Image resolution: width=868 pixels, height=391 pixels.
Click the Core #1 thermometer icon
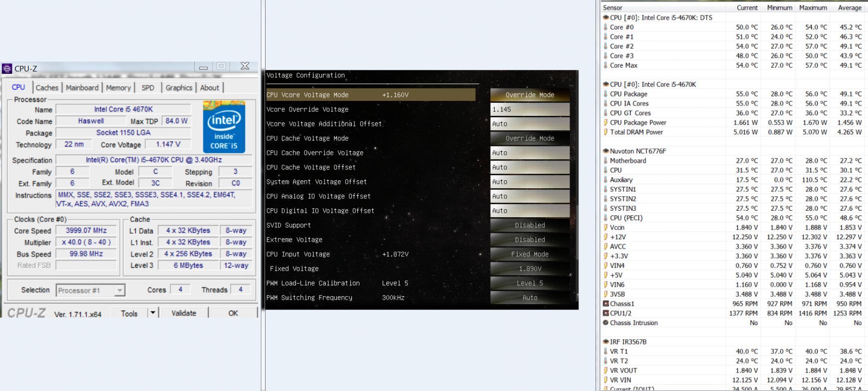click(x=605, y=36)
